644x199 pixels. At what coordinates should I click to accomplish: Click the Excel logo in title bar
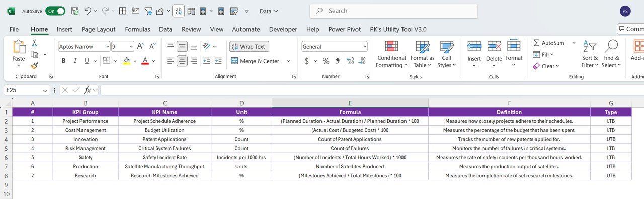point(11,11)
